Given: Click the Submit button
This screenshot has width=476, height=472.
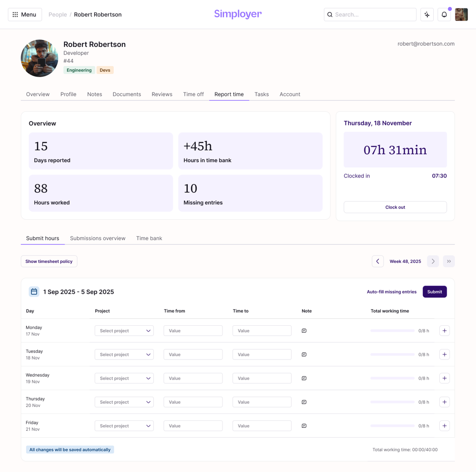Looking at the screenshot, I should (435, 291).
